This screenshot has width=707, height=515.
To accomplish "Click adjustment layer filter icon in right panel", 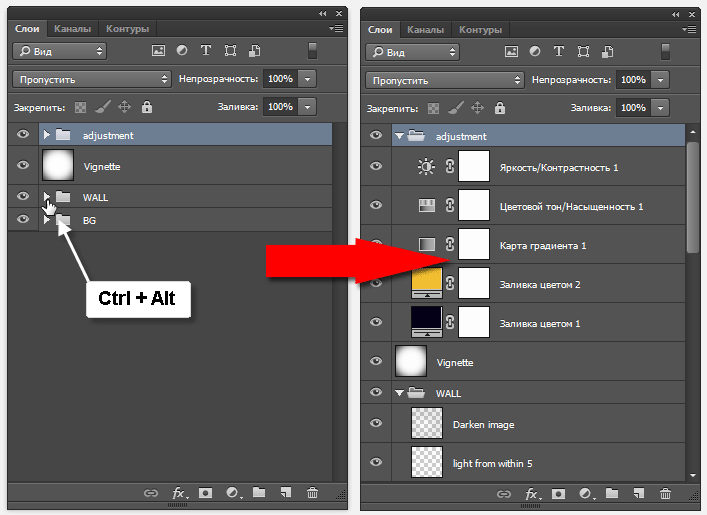I will coord(535,51).
